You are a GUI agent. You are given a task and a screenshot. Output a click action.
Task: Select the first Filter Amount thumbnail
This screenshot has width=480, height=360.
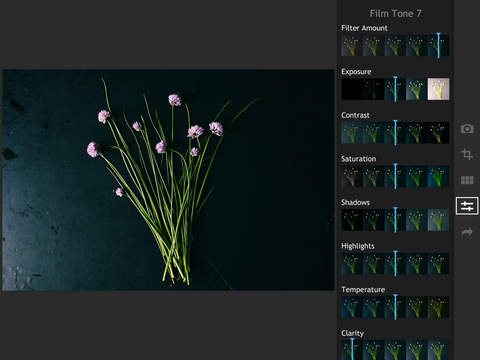352,45
